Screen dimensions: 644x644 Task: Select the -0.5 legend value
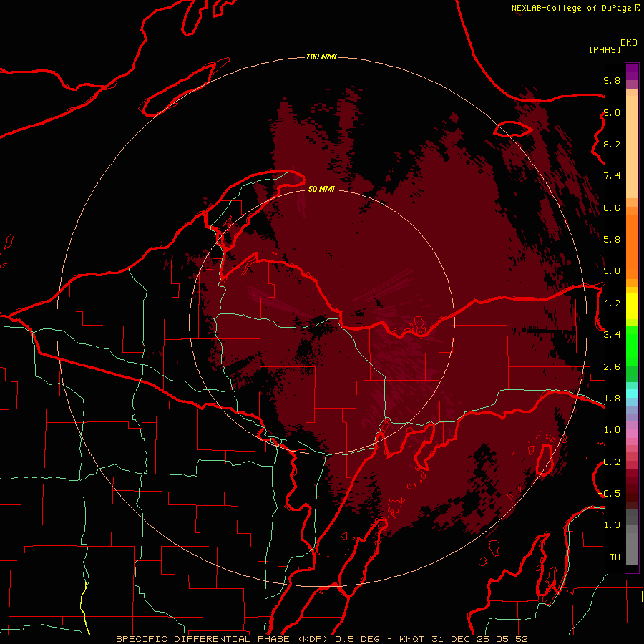(x=610, y=494)
